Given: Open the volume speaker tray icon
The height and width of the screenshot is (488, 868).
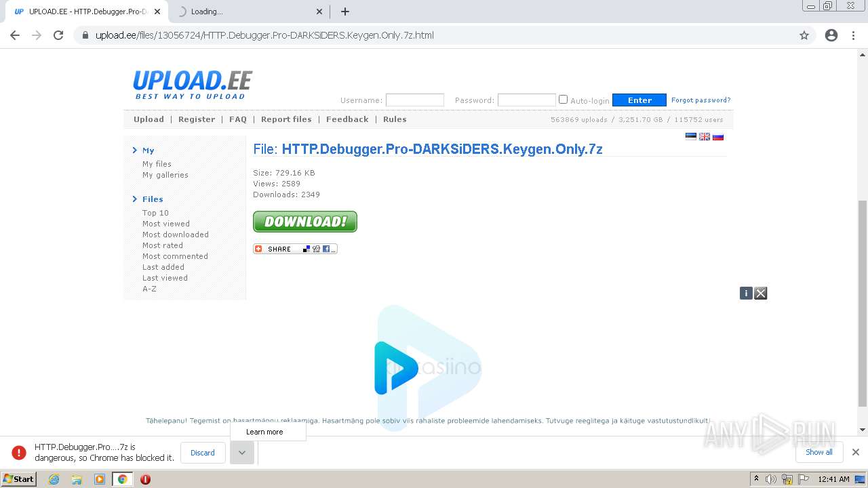Looking at the screenshot, I should tap(771, 479).
